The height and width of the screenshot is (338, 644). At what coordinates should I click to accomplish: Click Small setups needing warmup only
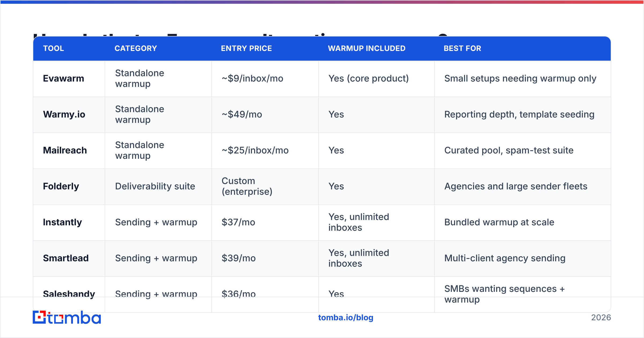click(x=520, y=78)
